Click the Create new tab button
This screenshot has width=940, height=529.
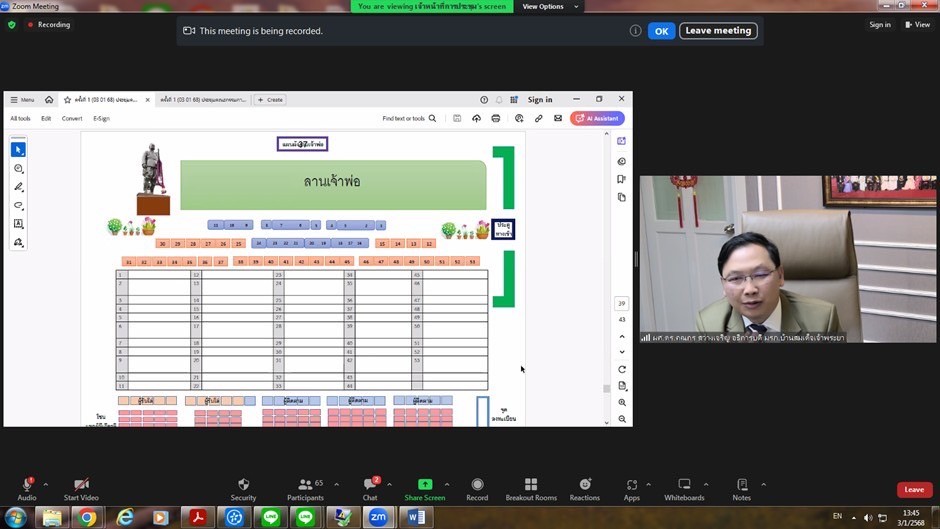(x=270, y=100)
